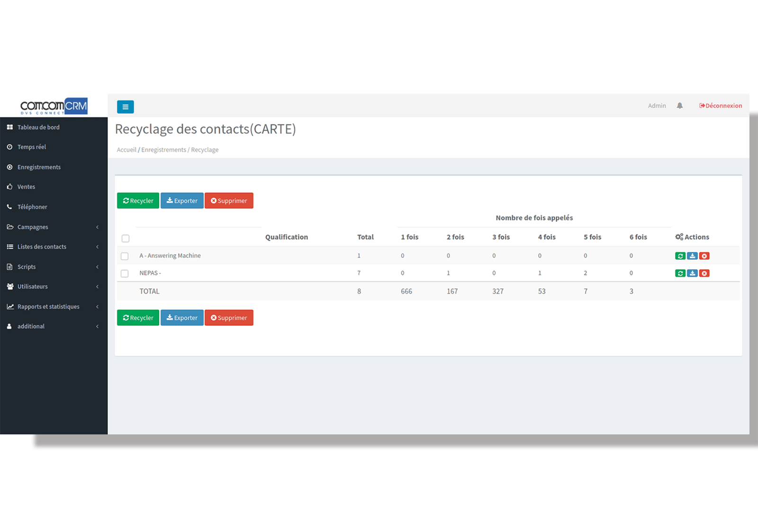
Task: Click the Enregistrements breadcrumb link
Action: 163,150
